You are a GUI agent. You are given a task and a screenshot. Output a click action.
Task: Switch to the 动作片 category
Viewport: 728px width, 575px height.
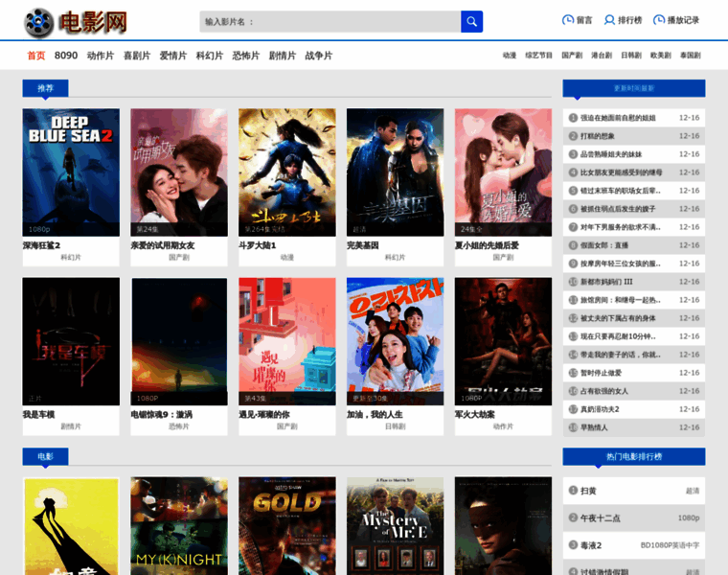tap(101, 56)
